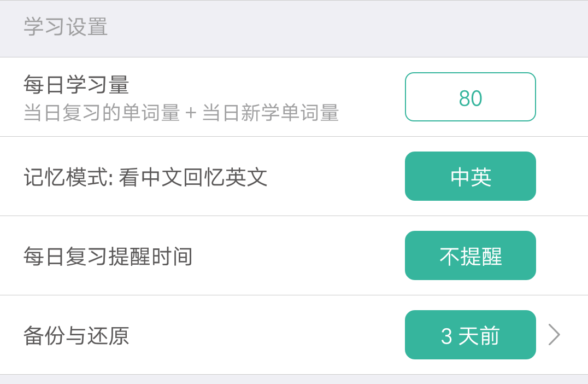Viewport: 588px width, 384px height.
Task: Open the 每日复习提醒时间 row label
Action: [x=108, y=257]
